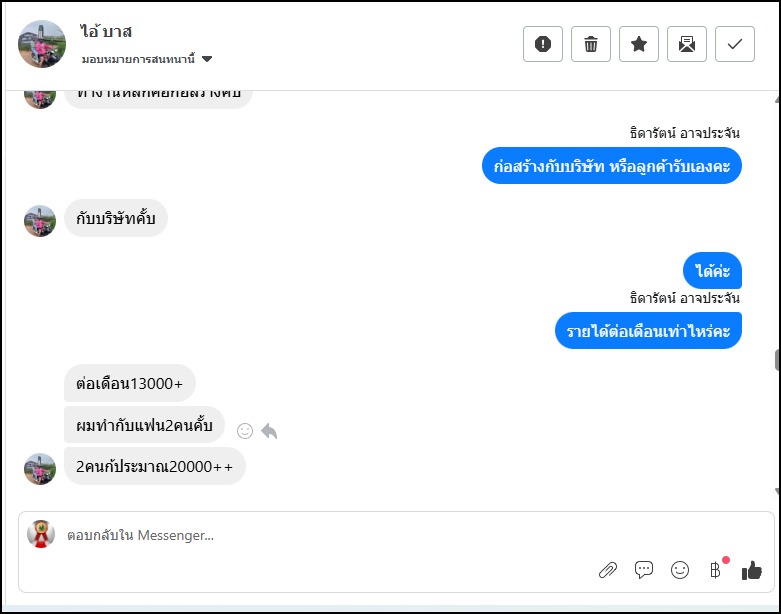Click the baht payment request icon

point(715,570)
